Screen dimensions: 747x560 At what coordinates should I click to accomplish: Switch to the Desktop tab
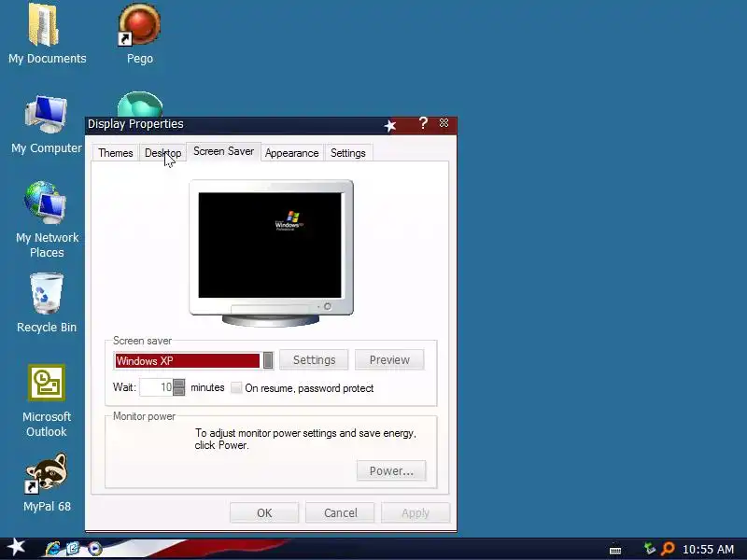click(162, 153)
